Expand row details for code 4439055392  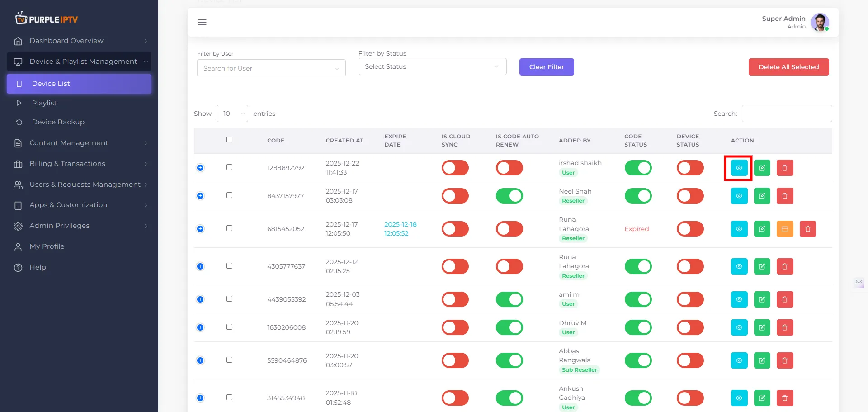[x=200, y=299]
